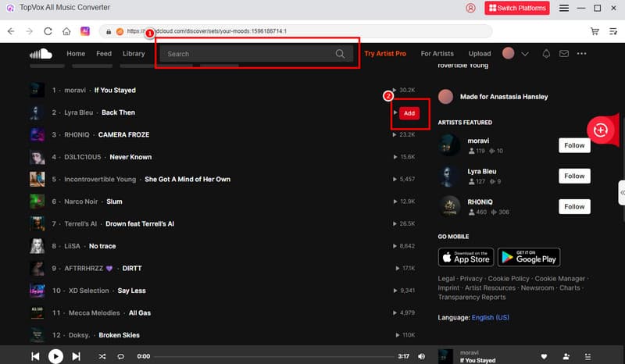Viewport: 625px width, 364px height.
Task: Click the Switch Platforms button
Action: (x=517, y=8)
